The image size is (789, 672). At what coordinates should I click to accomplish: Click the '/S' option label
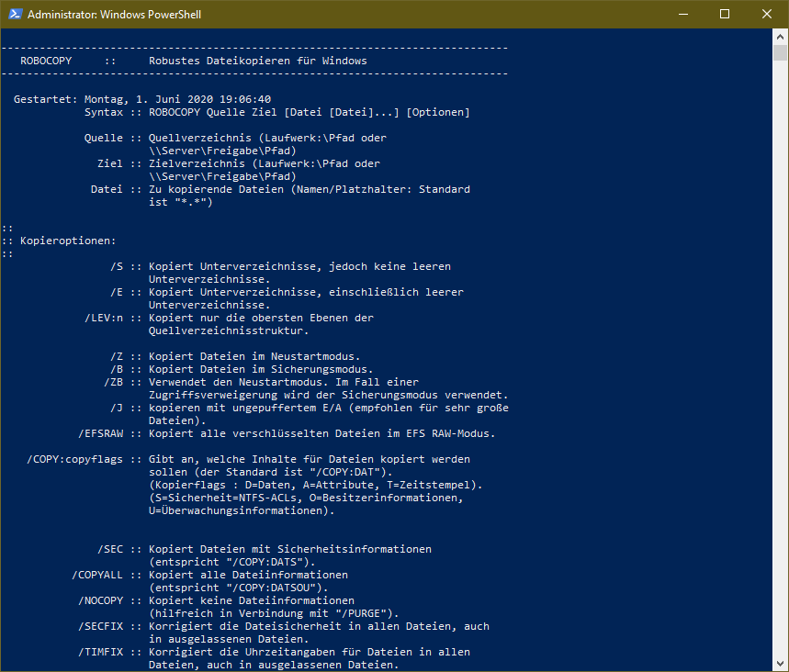(117, 266)
